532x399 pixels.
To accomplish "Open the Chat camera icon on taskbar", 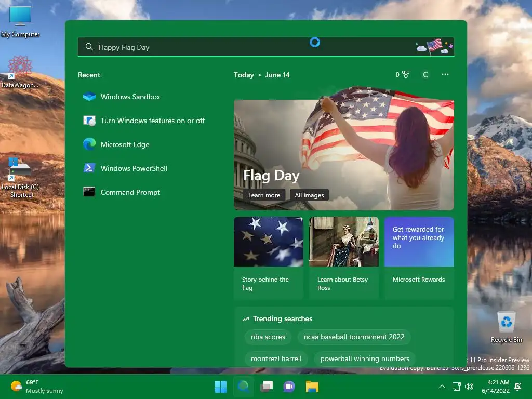I will coord(289,387).
